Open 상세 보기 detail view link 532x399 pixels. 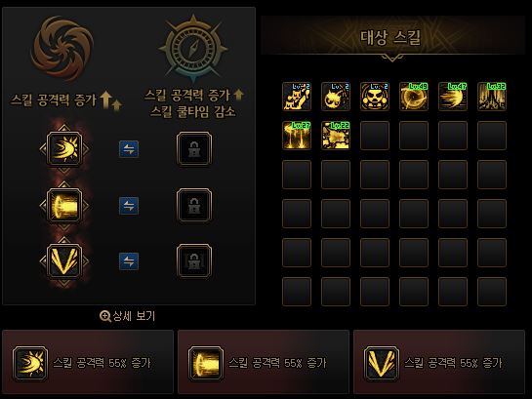click(127, 316)
